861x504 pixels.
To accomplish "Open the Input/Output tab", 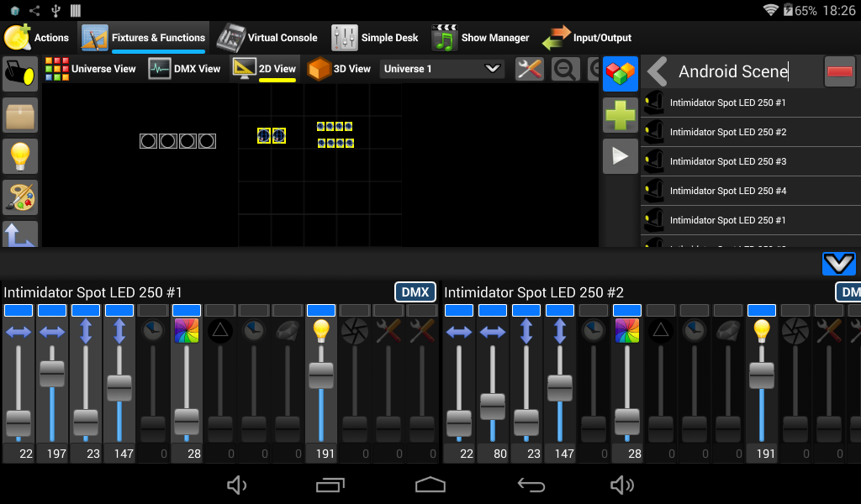I will pos(587,38).
